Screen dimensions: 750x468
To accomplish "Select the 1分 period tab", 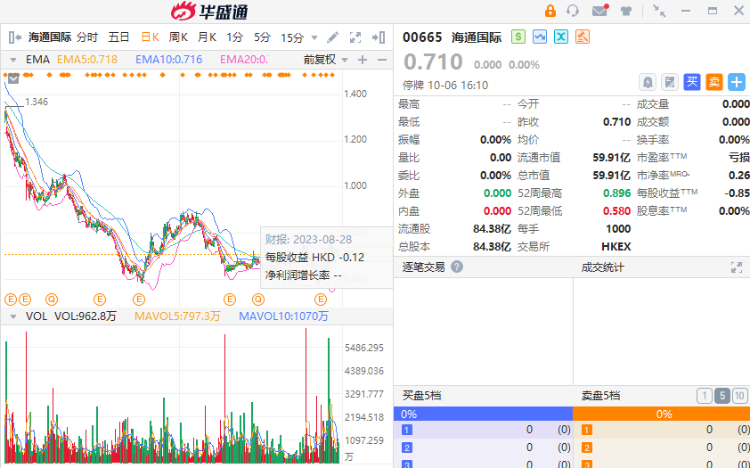I will pyautogui.click(x=234, y=37).
